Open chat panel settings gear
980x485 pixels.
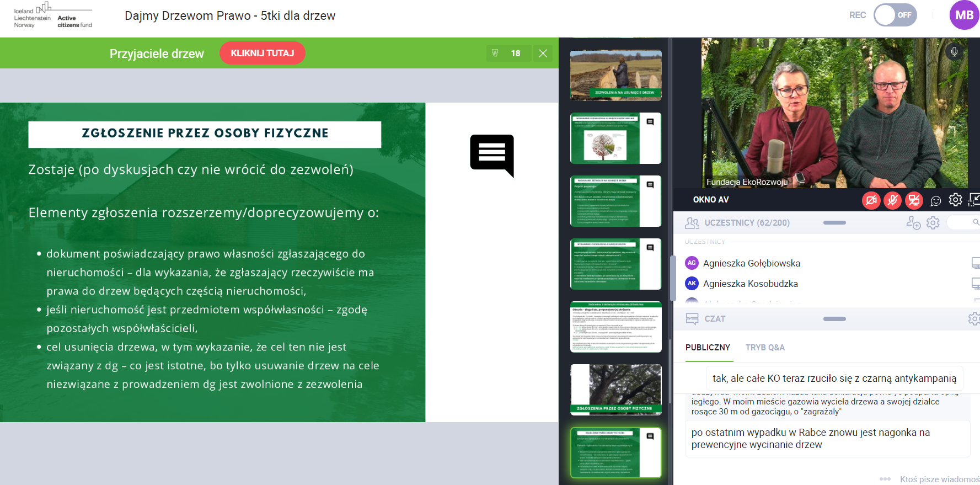[973, 319]
